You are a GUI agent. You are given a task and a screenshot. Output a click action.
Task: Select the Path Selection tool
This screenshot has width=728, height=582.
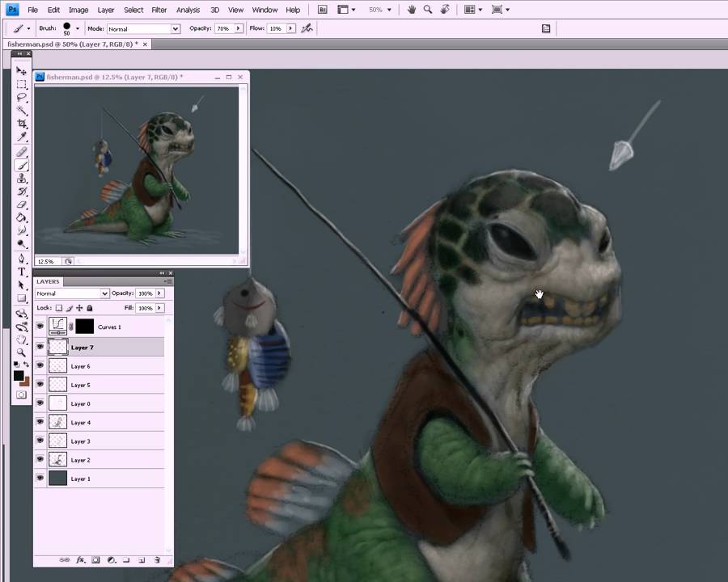[21, 285]
